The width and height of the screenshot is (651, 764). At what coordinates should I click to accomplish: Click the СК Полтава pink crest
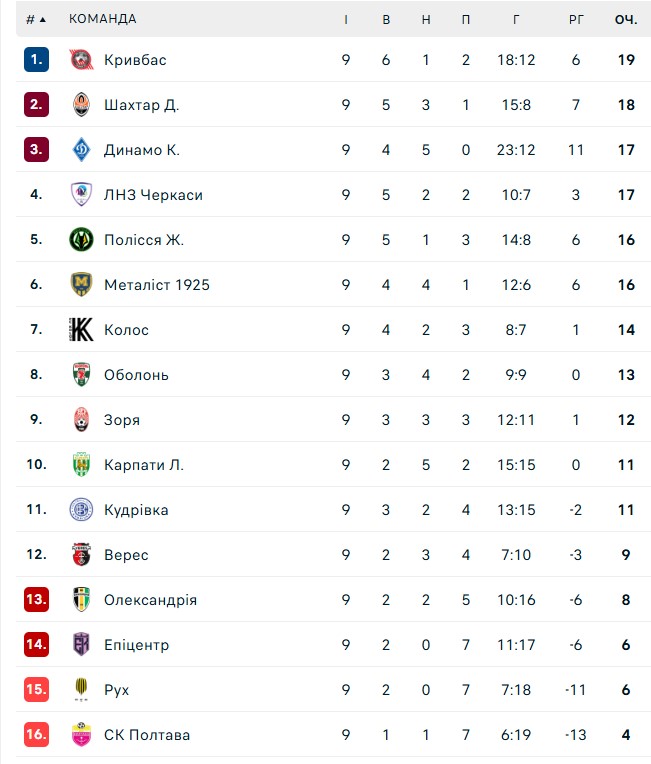(81, 735)
